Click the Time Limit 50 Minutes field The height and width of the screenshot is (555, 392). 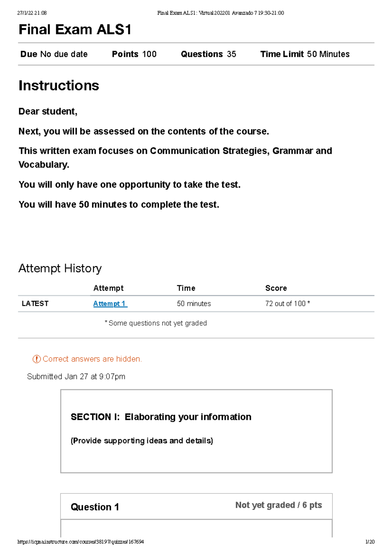click(x=305, y=54)
